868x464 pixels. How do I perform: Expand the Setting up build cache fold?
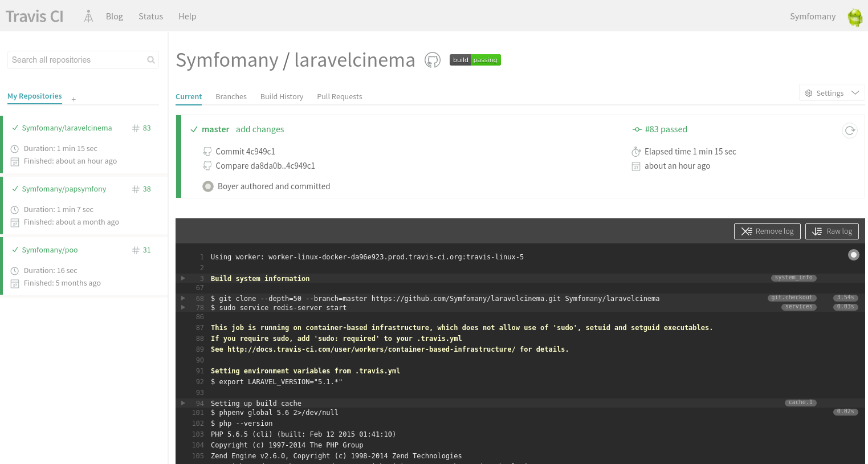(x=183, y=403)
